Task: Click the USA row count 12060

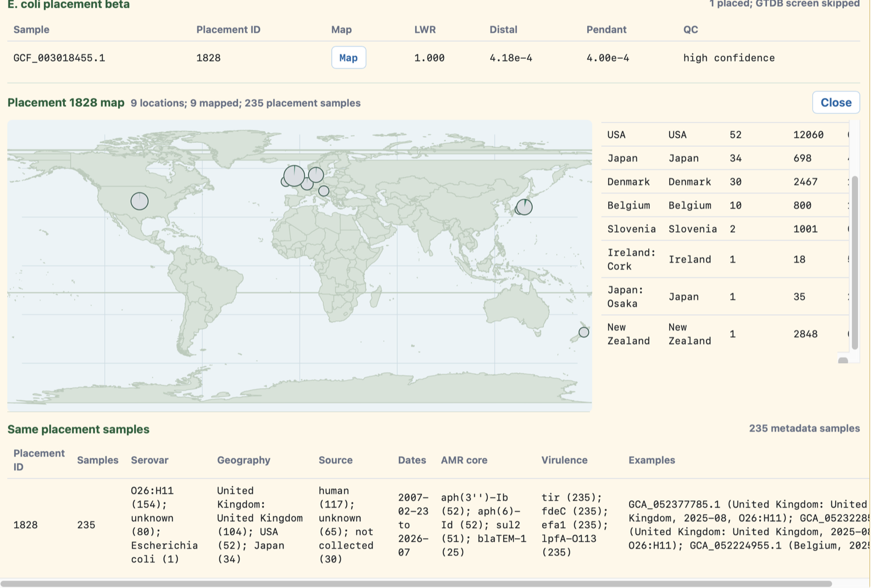Action: point(808,135)
